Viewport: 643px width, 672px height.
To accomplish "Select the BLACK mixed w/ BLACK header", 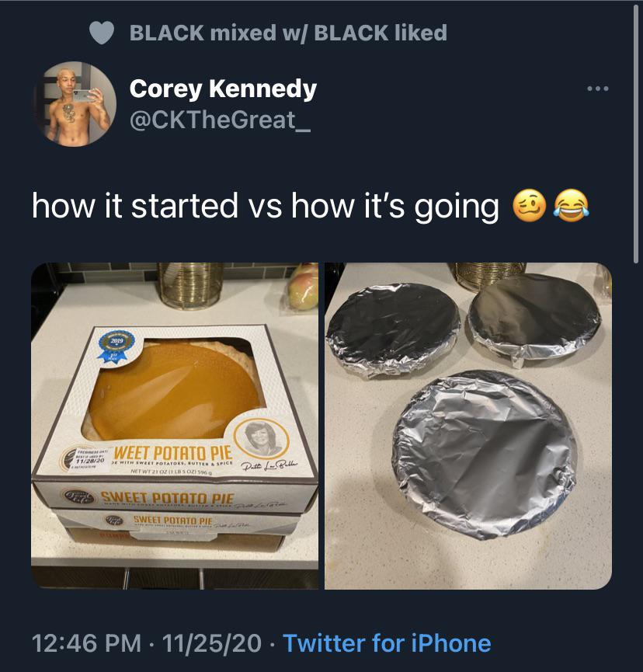I will tap(288, 33).
